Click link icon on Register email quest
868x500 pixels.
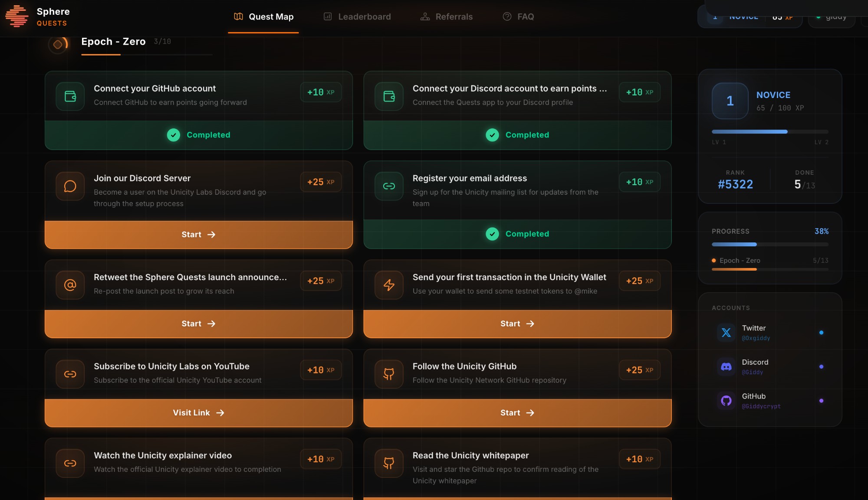click(389, 186)
